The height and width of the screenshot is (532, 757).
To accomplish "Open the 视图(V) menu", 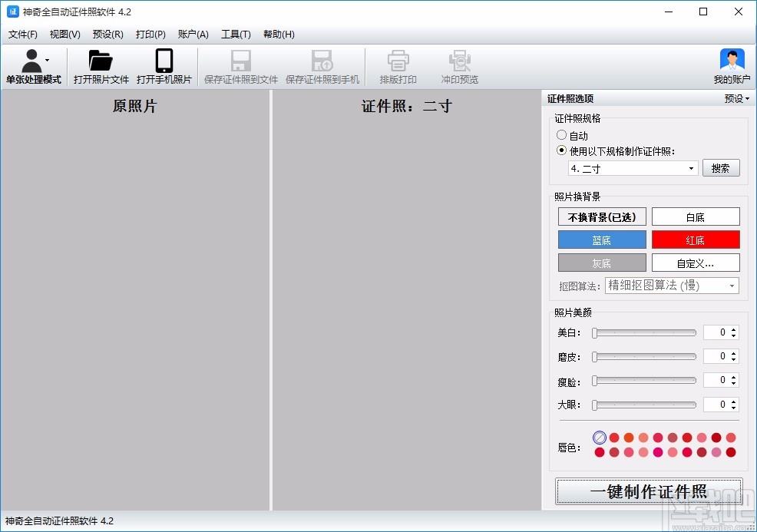I will coord(64,34).
